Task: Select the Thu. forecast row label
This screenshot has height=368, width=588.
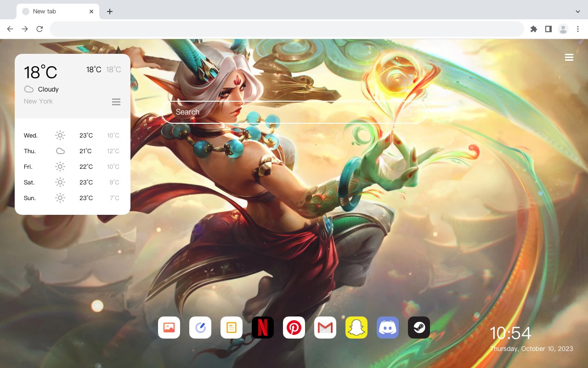Action: [30, 151]
